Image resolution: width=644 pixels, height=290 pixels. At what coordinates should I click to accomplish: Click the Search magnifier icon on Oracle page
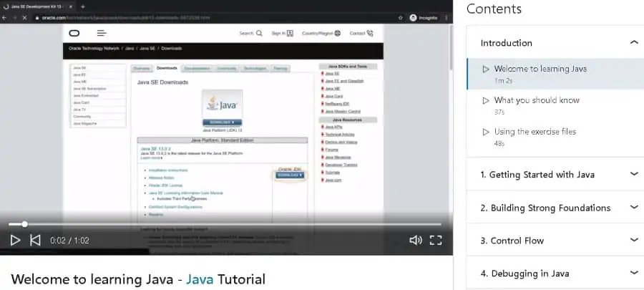point(259,33)
